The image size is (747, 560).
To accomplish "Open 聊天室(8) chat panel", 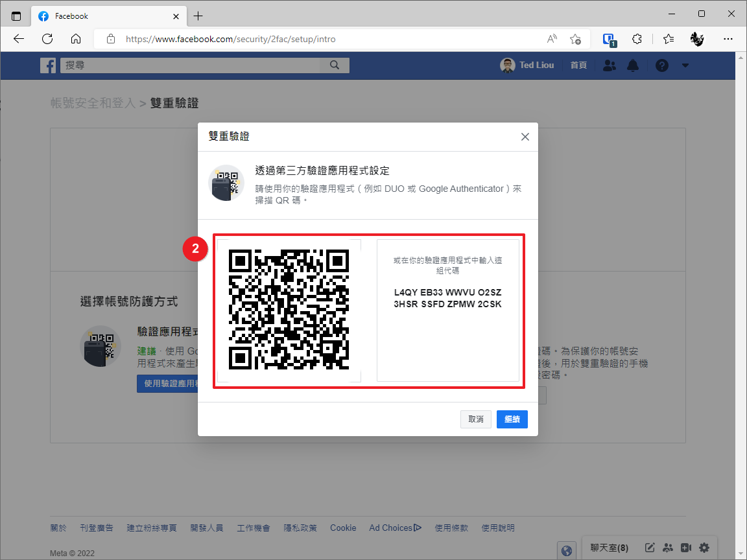I will point(610,548).
